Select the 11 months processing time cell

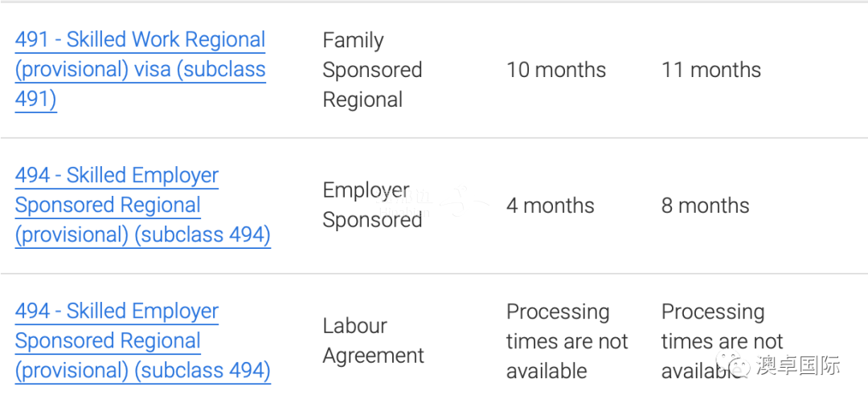pos(710,70)
